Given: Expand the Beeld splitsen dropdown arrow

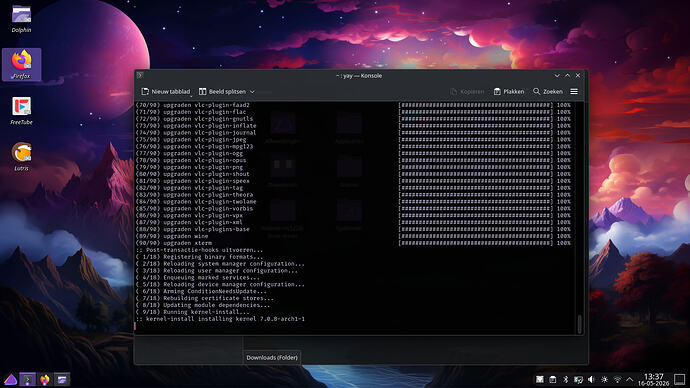Looking at the screenshot, I should [x=252, y=92].
